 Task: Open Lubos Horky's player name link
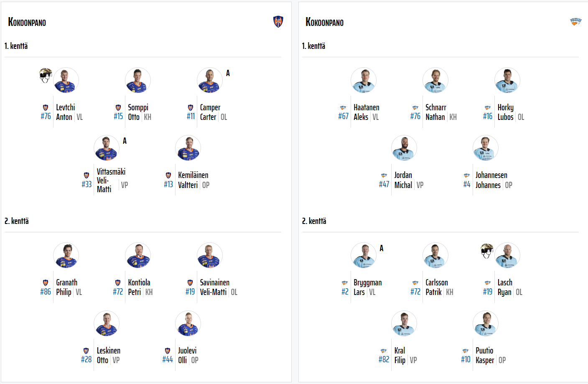click(x=505, y=112)
